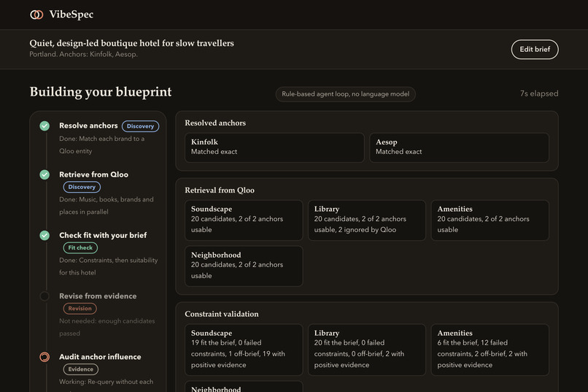
Task: Click the VibeSpec brand name
Action: click(x=71, y=15)
